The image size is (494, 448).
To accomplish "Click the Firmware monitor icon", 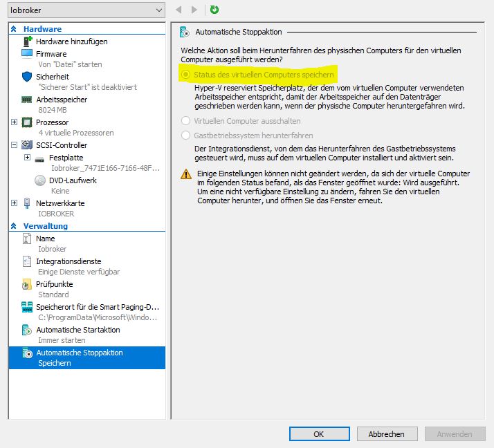I will 27,53.
